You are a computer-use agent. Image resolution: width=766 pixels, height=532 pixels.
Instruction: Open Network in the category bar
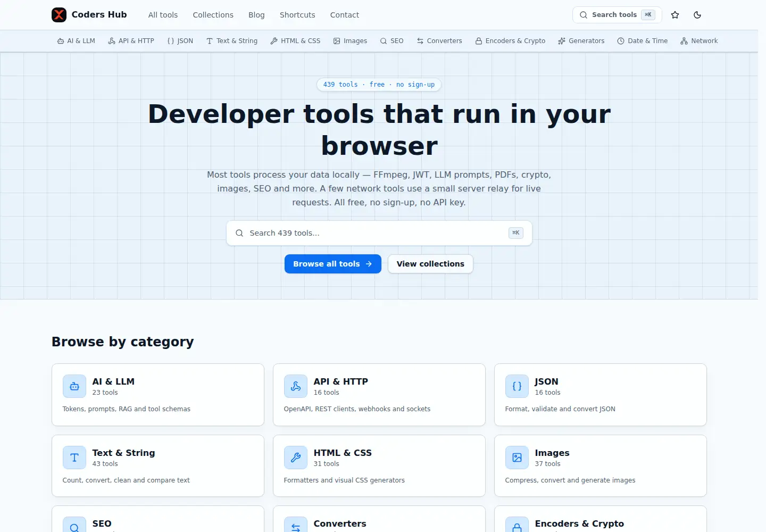click(x=699, y=41)
